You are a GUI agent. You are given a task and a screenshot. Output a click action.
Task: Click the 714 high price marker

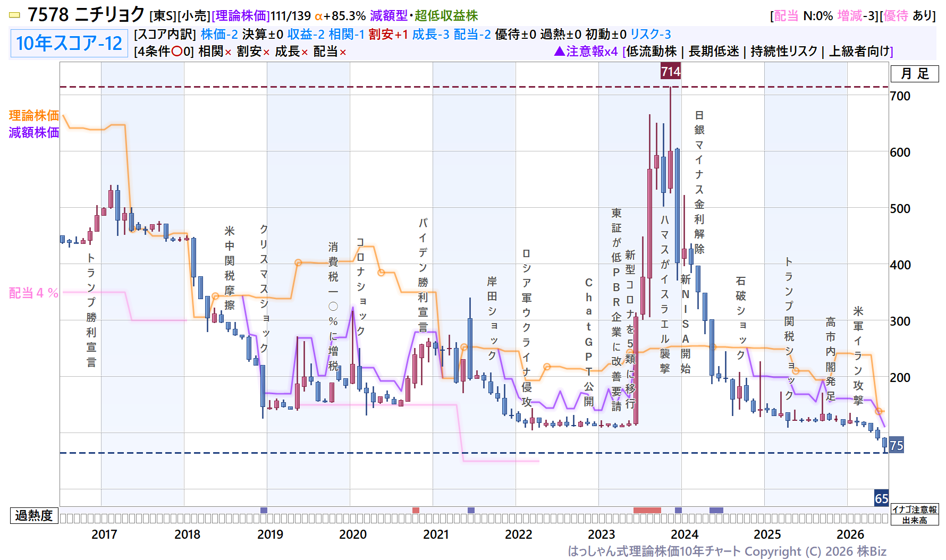coord(671,71)
